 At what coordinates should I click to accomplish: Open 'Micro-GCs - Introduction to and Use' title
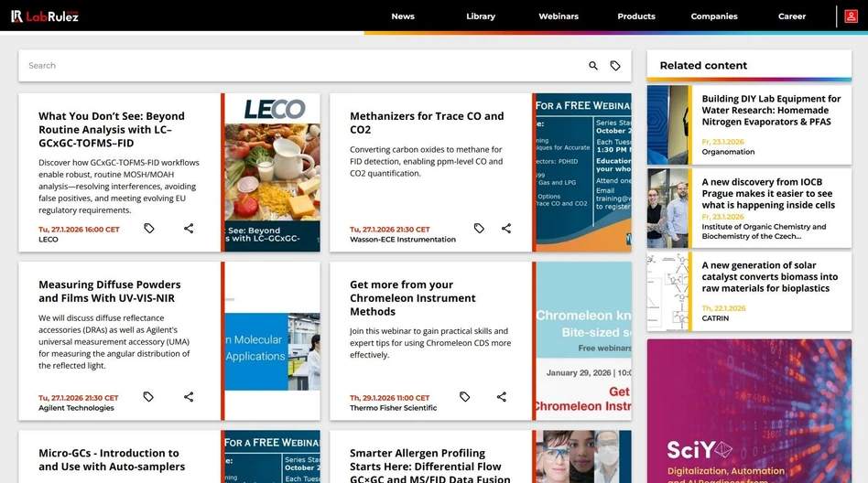[x=112, y=460]
